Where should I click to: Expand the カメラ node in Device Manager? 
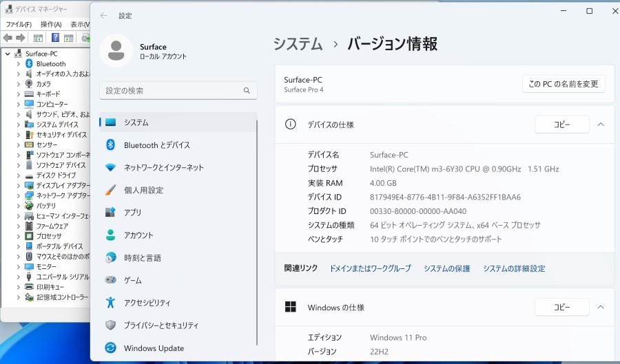18,84
